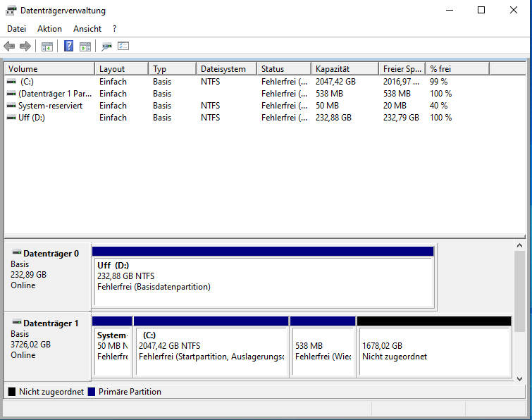Click the Forward arrow toolbar icon
532x420 pixels.
click(x=25, y=46)
